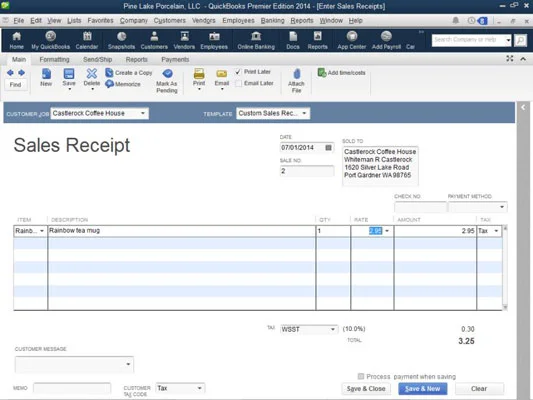Open the Payment Method dropdown

pyautogui.click(x=502, y=207)
